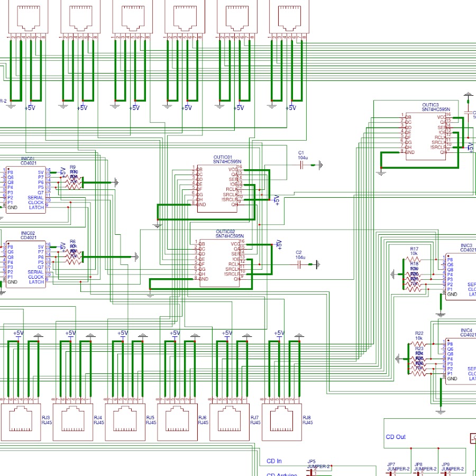476x476 pixels.
Task: Click the "C2" capacitor label
Action: (x=299, y=252)
